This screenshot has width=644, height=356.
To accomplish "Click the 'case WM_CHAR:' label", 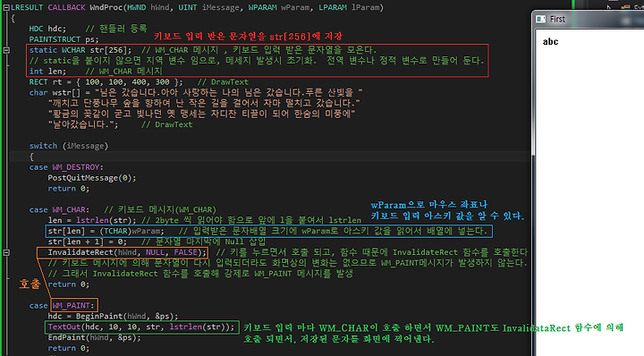I will coord(59,210).
